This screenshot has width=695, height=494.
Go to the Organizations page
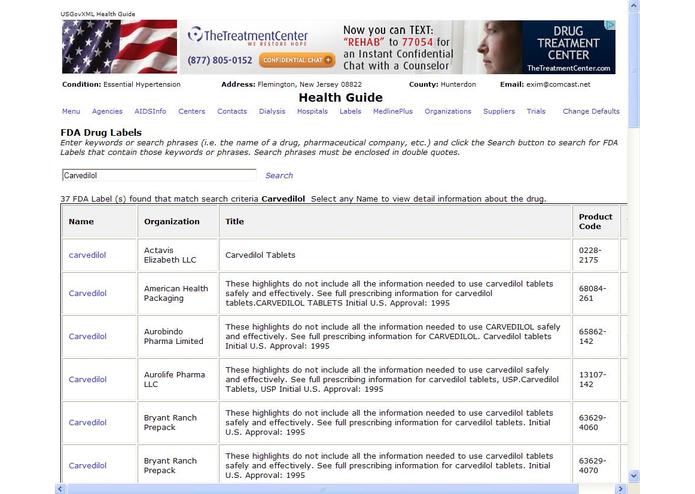click(448, 111)
